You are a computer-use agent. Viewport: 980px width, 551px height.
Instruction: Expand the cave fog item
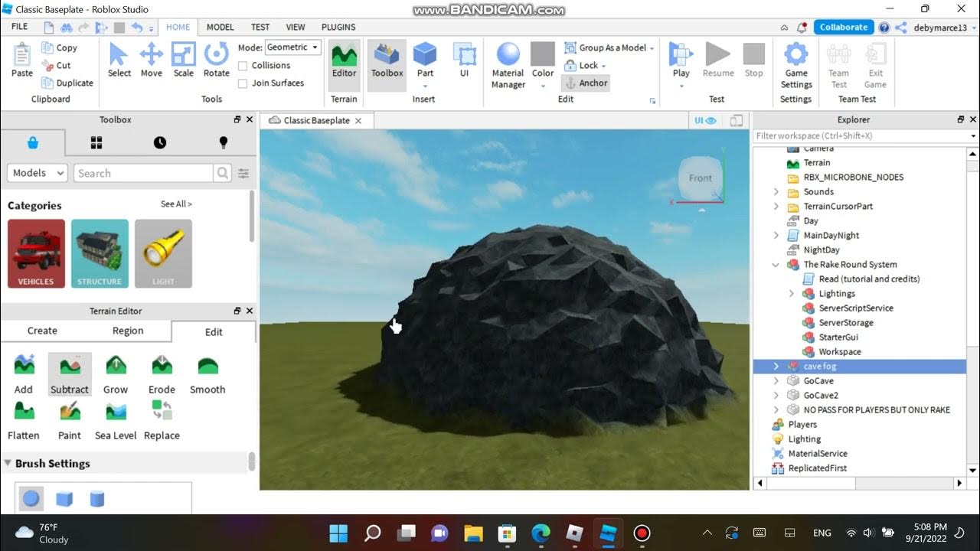(776, 367)
